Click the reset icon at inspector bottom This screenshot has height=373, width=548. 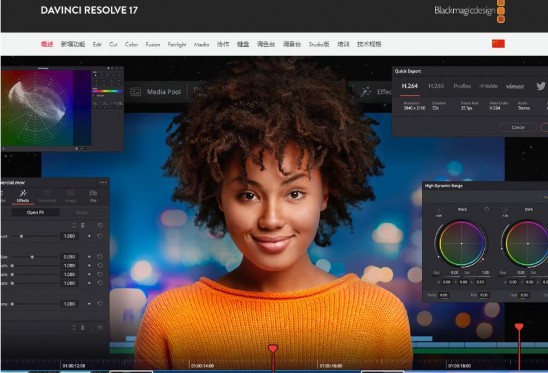coord(100,328)
